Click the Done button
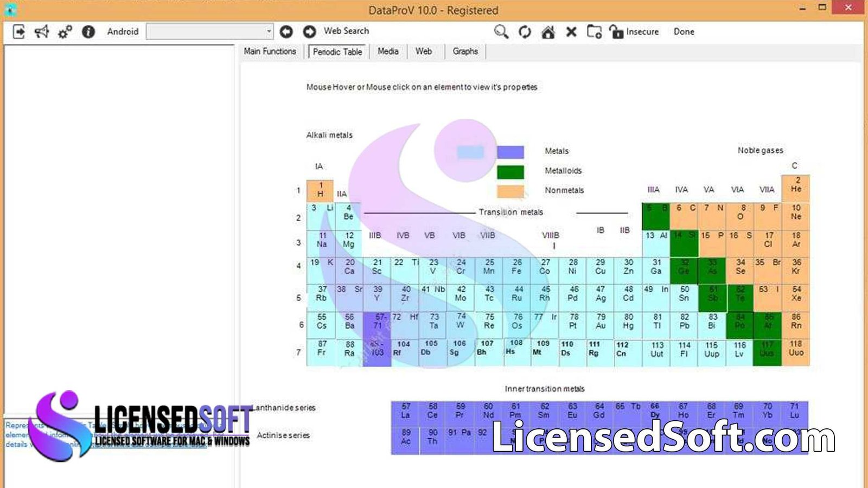868x488 pixels. point(684,31)
